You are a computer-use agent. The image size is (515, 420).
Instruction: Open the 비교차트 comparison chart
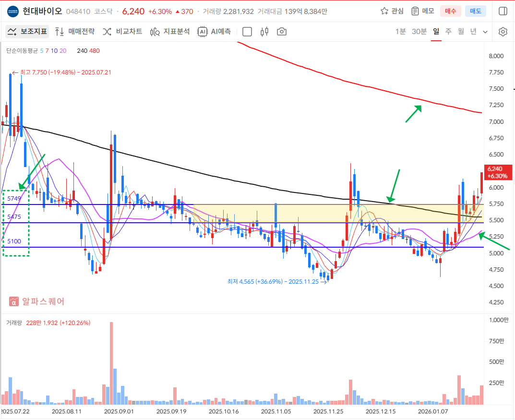click(122, 32)
